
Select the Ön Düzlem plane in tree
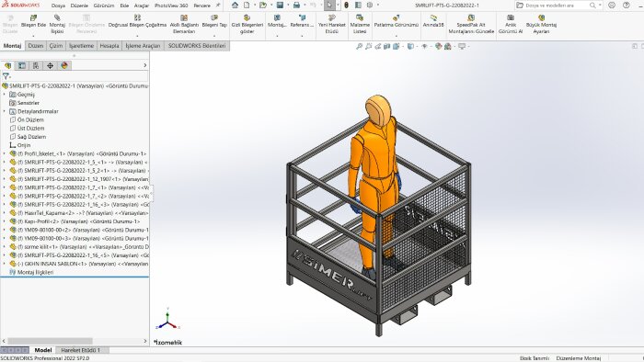(30, 119)
